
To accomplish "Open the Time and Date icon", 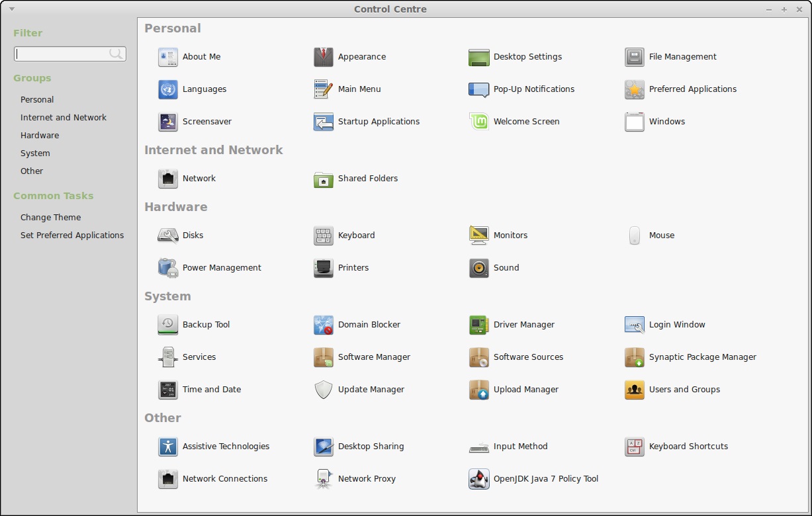I will 168,390.
